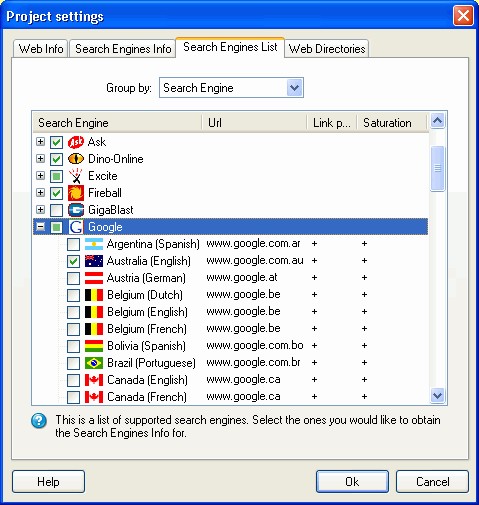
Task: Select the www.google.com.au URL cell
Action: pyautogui.click(x=255, y=260)
